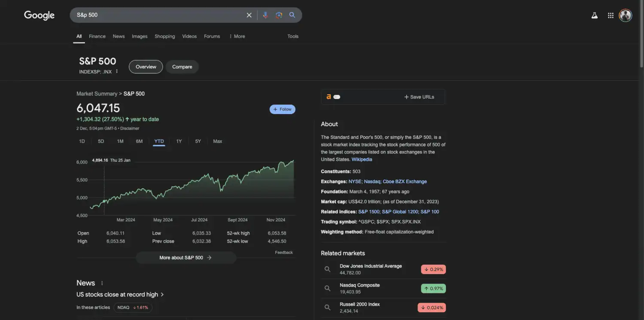Open options menu next to INDEXSP: .INX
This screenshot has height=320, width=644.
pos(117,72)
